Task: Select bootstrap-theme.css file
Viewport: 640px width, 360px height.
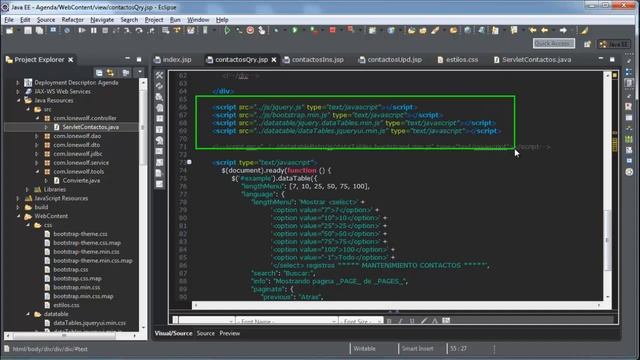Action: (x=80, y=234)
